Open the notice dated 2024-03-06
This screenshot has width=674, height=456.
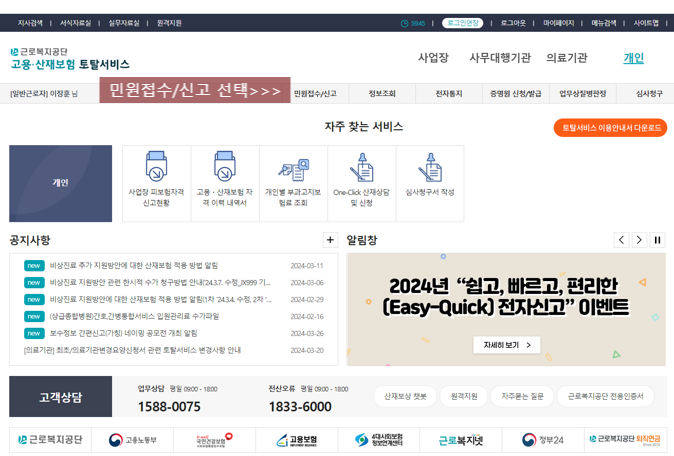tap(160, 283)
